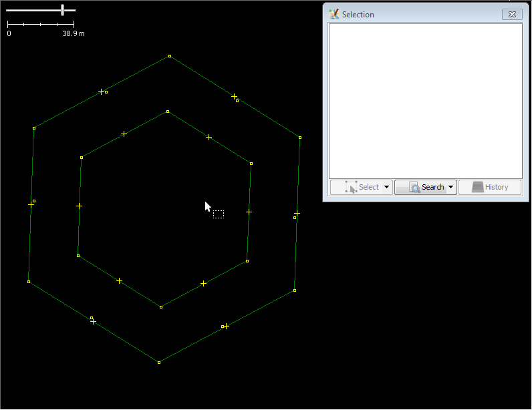Click the bottom vertex of outer hexagon

pyautogui.click(x=159, y=363)
